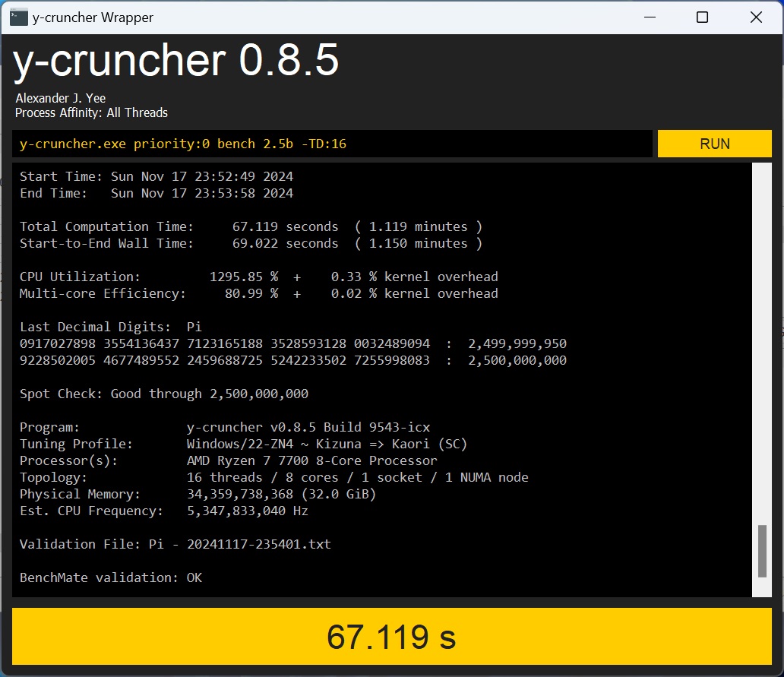784x677 pixels.
Task: Click the 'Alexander J. Yee' author text
Action: [x=61, y=98]
